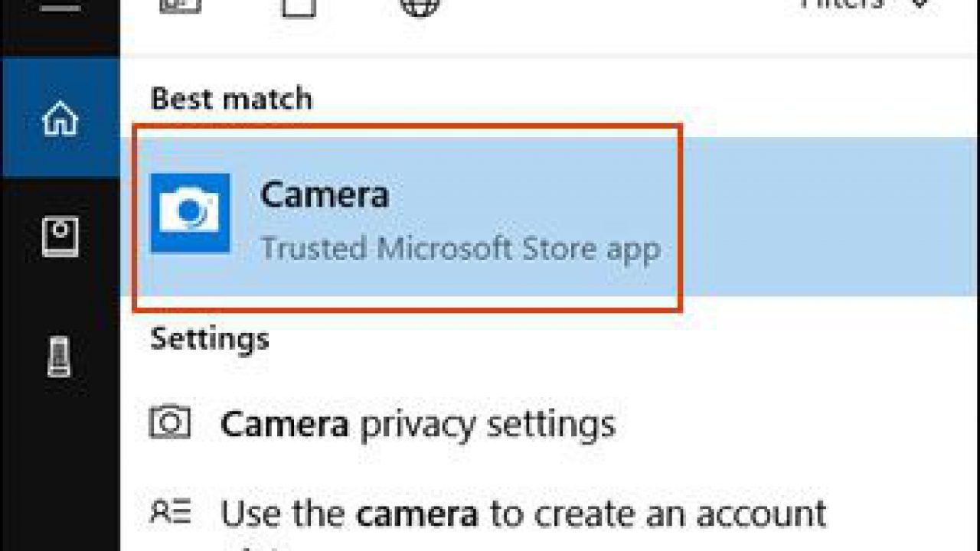Open the Home tab in the sidebar
Viewport: 980px width, 551px height.
(60, 118)
